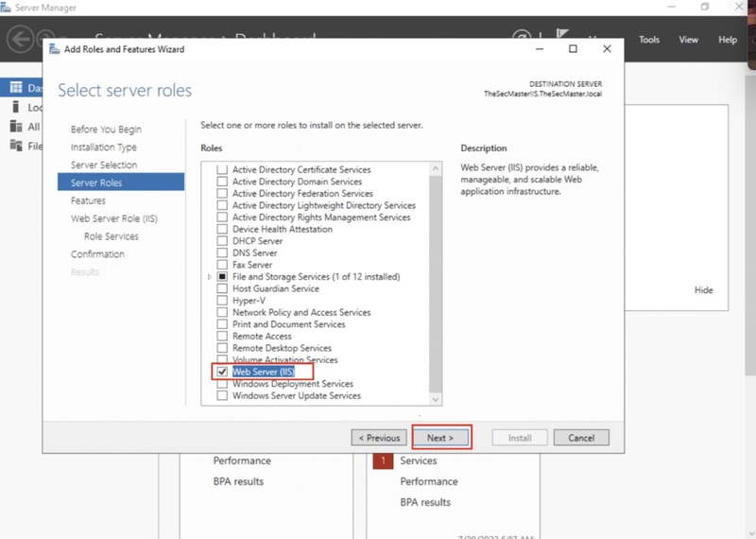Screen dimensions: 756x539
Task: Open the Tools menu in Server Manager
Action: pos(649,40)
